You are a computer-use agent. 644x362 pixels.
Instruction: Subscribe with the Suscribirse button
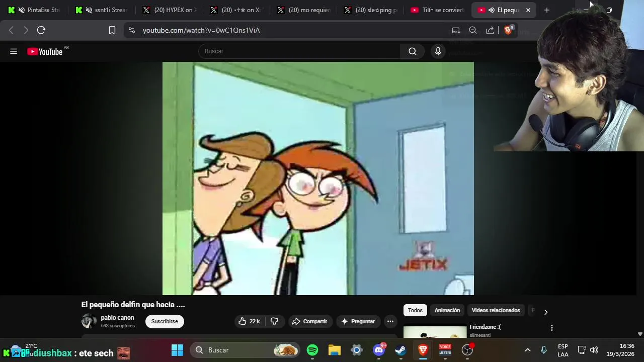pyautogui.click(x=165, y=321)
